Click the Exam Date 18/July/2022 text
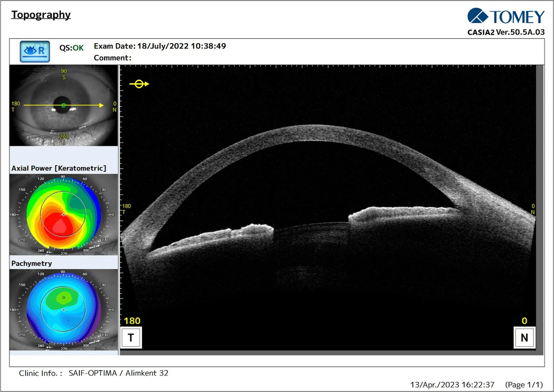 [x=160, y=46]
